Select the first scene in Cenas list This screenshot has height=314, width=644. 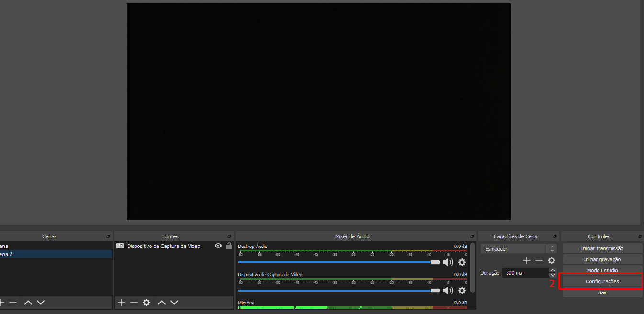[56, 246]
